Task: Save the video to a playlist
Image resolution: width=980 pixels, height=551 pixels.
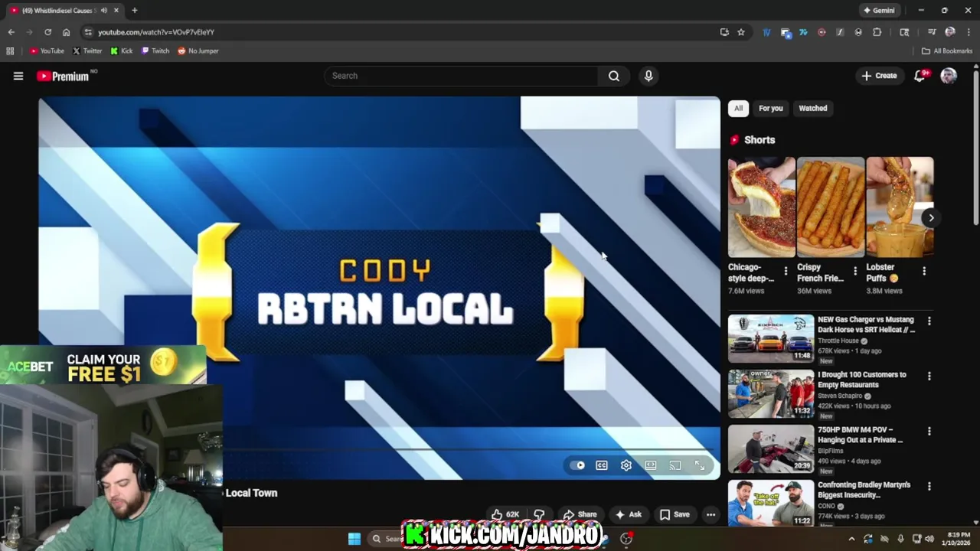Action: pos(675,514)
